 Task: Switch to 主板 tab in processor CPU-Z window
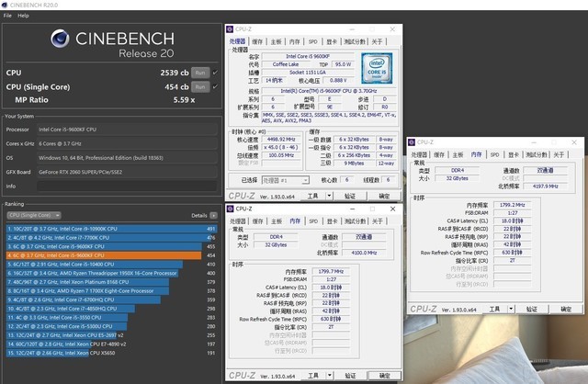coord(276,41)
